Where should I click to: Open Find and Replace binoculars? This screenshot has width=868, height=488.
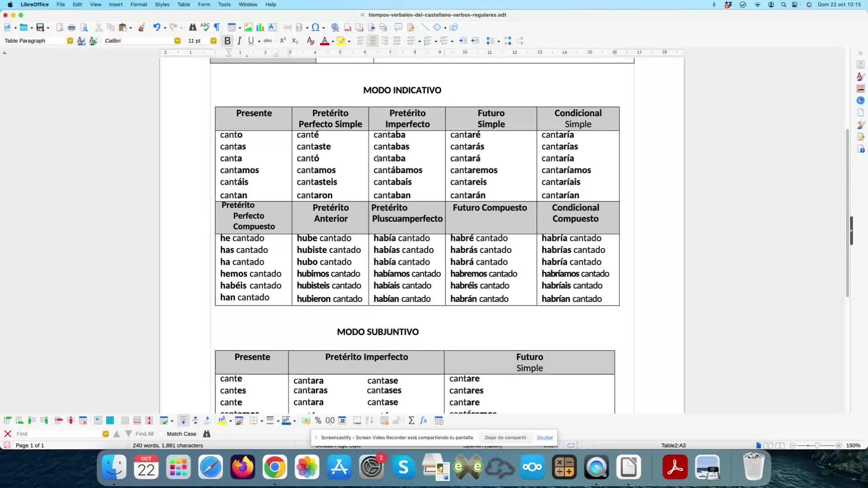point(193,28)
